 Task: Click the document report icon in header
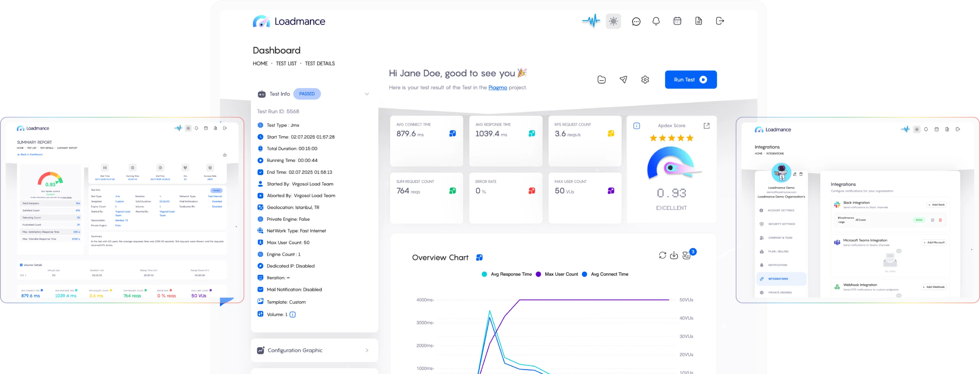point(698,21)
